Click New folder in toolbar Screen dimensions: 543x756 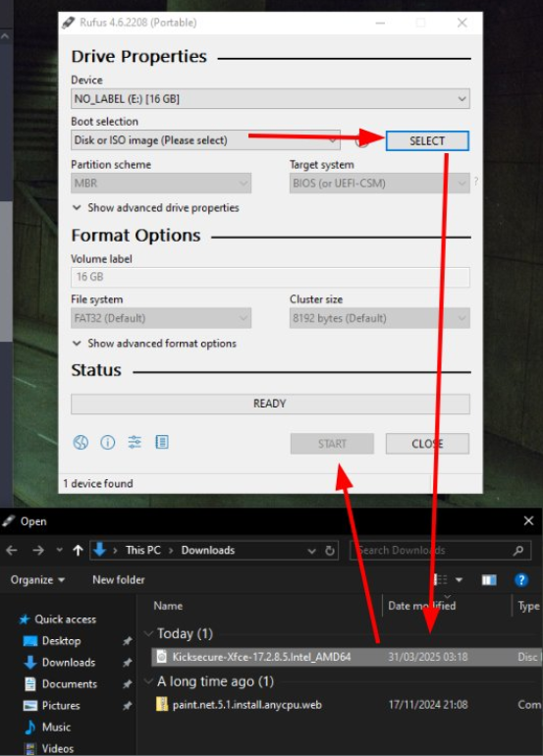click(x=119, y=579)
